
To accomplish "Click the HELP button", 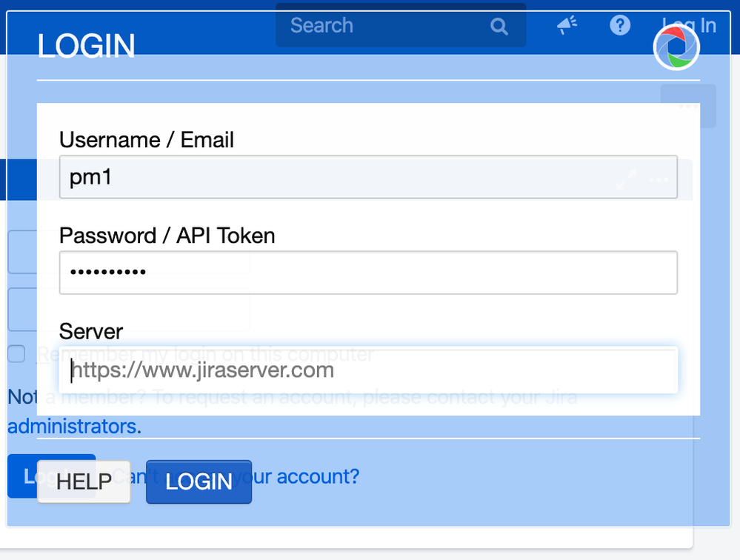I will pyautogui.click(x=83, y=481).
